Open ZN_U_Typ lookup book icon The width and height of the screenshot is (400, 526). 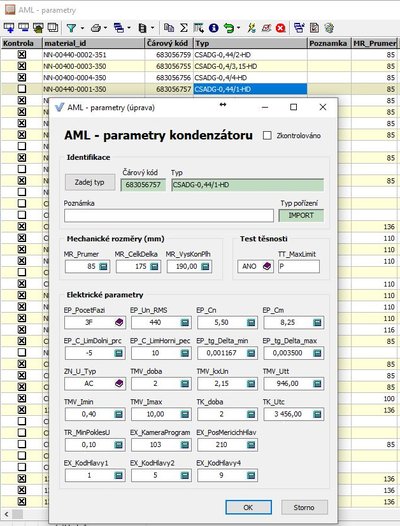point(119,384)
